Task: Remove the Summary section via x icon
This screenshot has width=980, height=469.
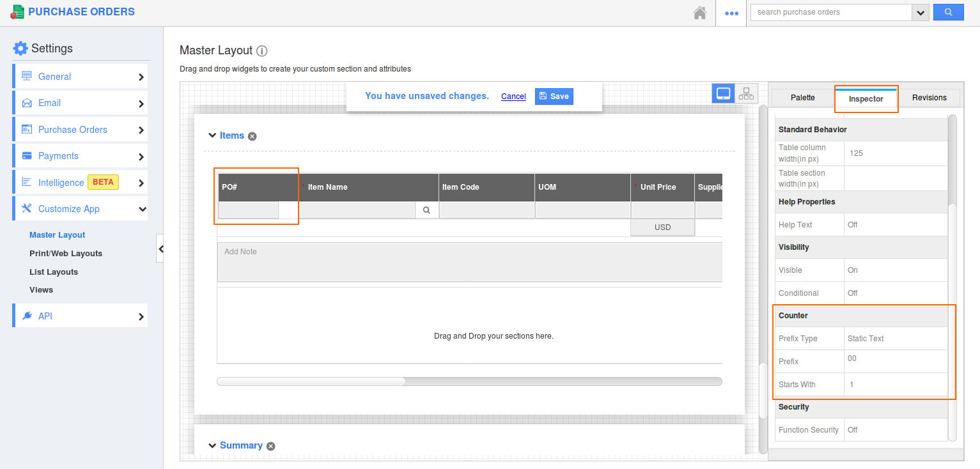Action: tap(271, 446)
